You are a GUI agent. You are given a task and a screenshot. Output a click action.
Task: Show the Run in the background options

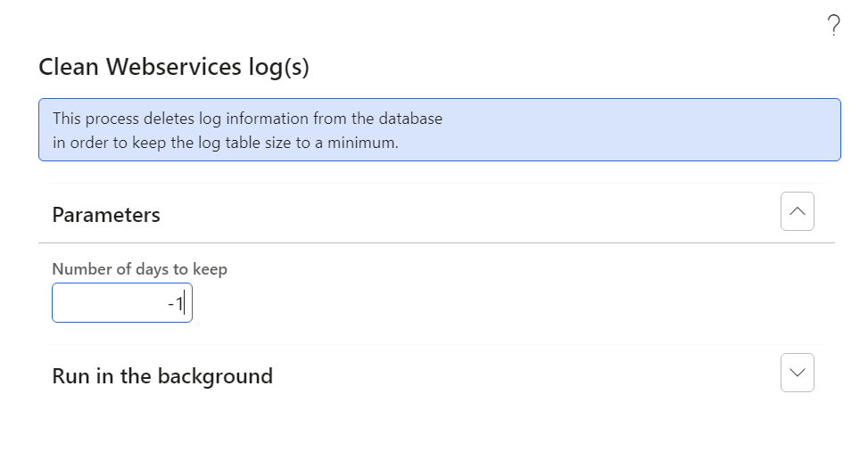point(798,373)
